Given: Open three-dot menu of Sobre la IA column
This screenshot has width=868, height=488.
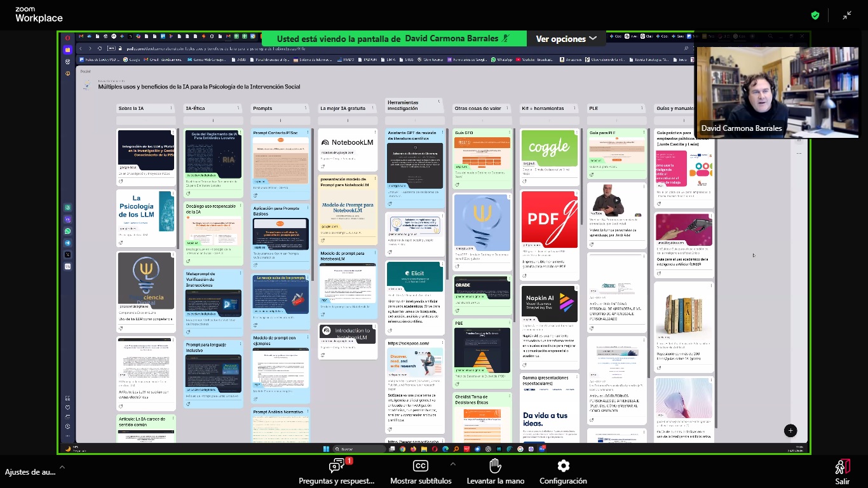Looking at the screenshot, I should click(x=172, y=108).
